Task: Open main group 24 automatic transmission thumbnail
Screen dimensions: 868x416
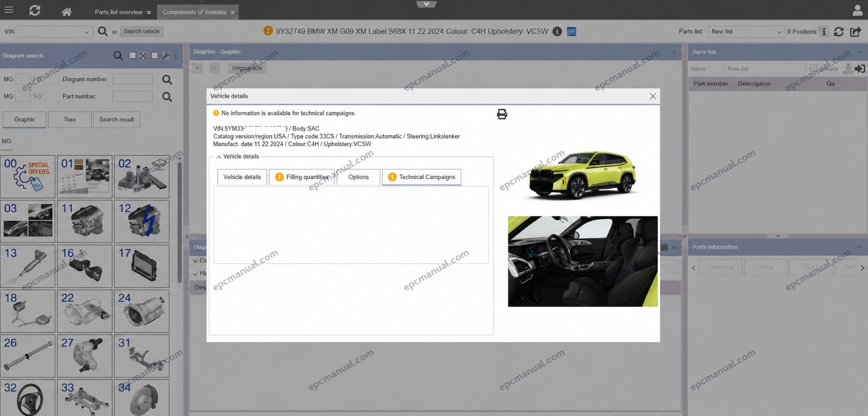Action: 142,311
